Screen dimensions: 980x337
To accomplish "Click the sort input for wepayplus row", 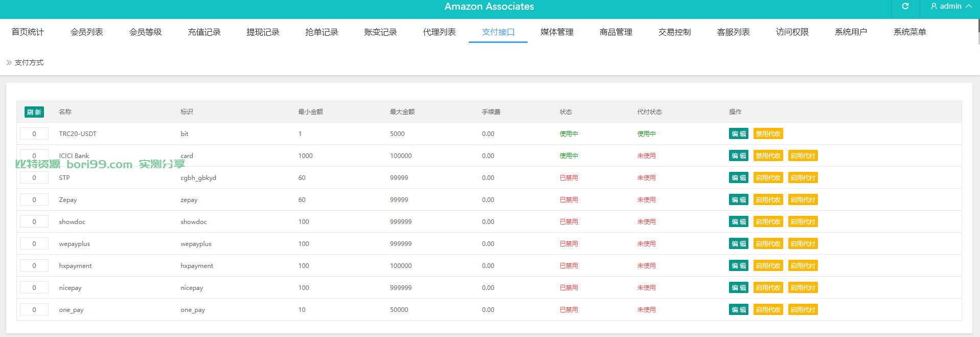I will 34,243.
